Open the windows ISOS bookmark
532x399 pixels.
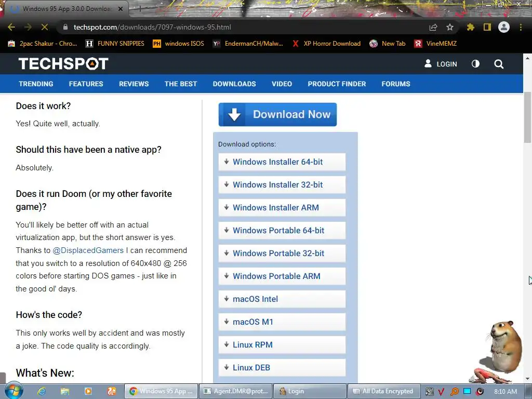coord(179,44)
